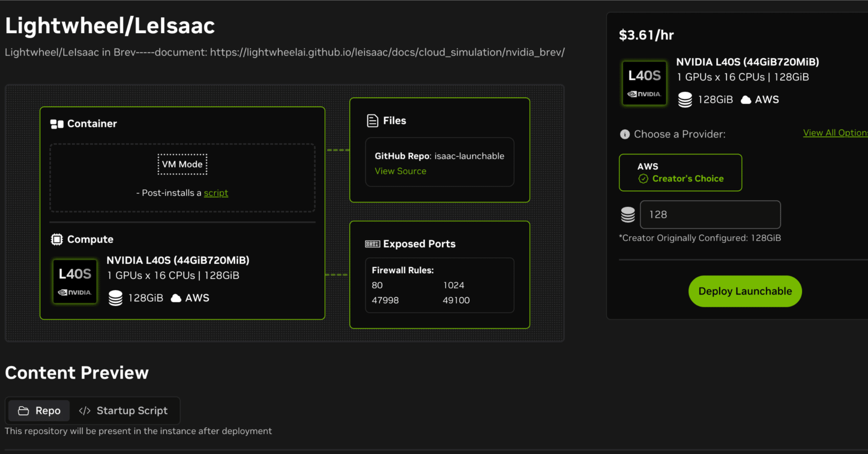Click the AWS cloud icon in Compute section
868x454 pixels.
tap(176, 297)
